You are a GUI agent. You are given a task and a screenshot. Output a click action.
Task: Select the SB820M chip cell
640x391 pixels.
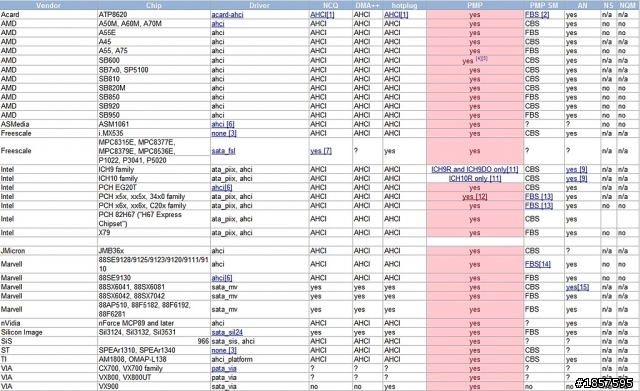coord(154,88)
